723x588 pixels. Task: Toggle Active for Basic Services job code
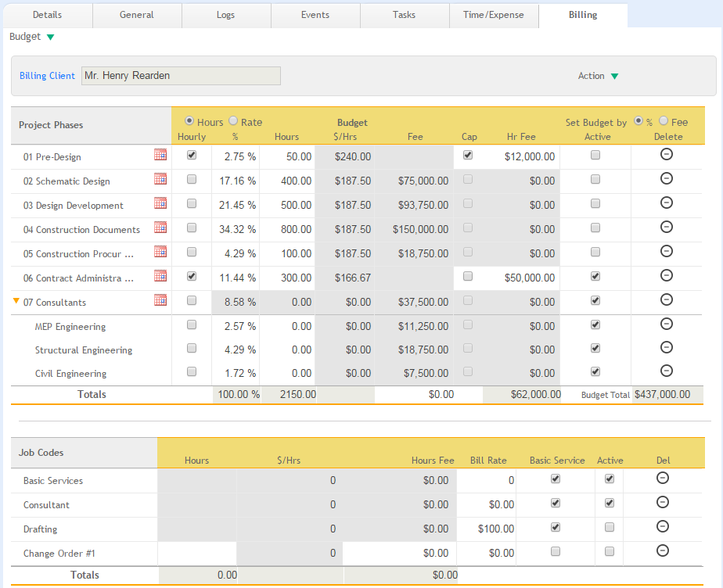[610, 479]
